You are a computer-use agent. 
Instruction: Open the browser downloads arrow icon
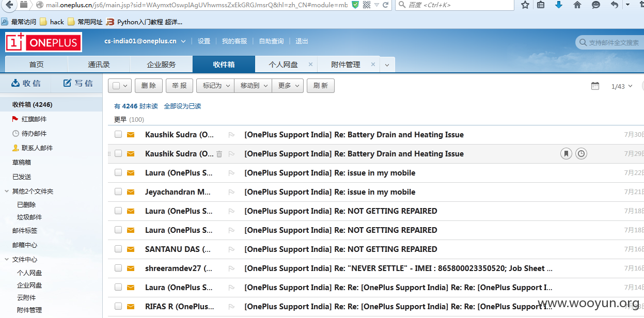tap(559, 5)
